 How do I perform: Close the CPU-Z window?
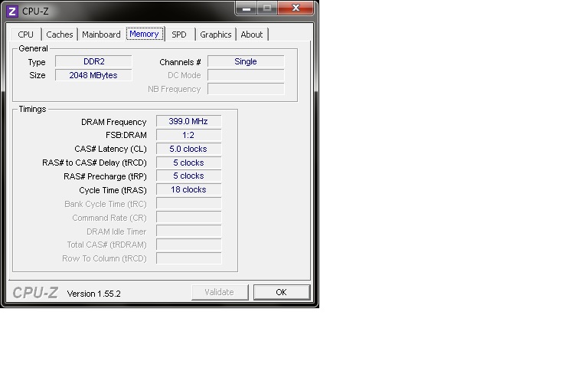(x=296, y=8)
